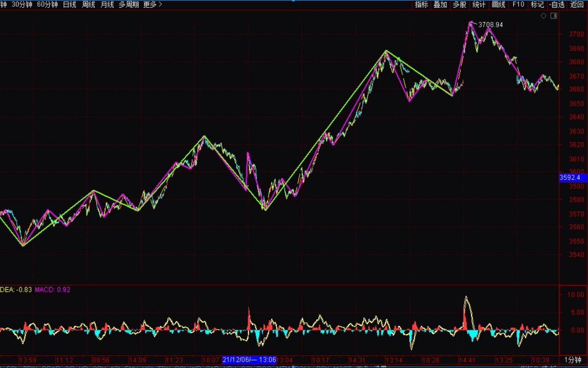Click the MACD: 0.92 indicator label

click(52, 289)
